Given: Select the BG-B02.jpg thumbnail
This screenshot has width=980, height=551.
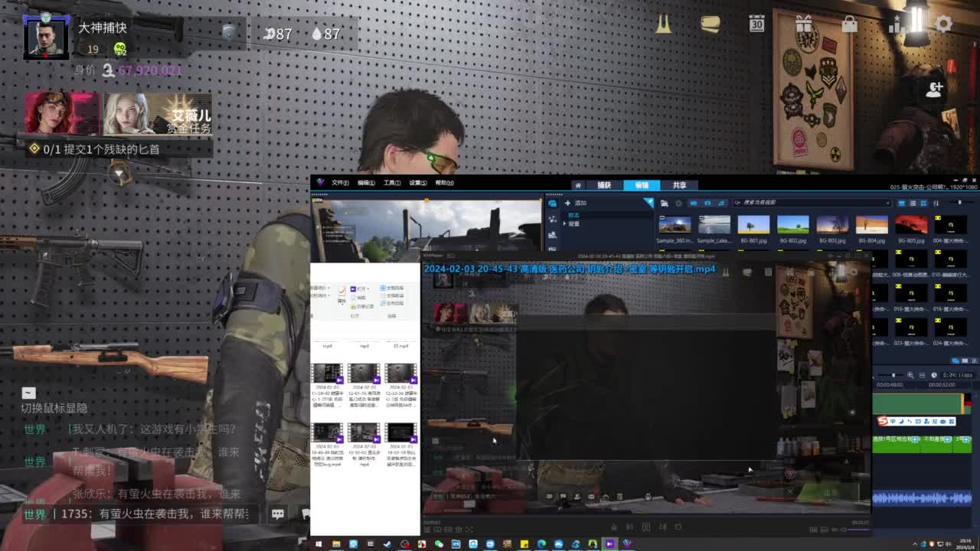Looking at the screenshot, I should click(793, 225).
